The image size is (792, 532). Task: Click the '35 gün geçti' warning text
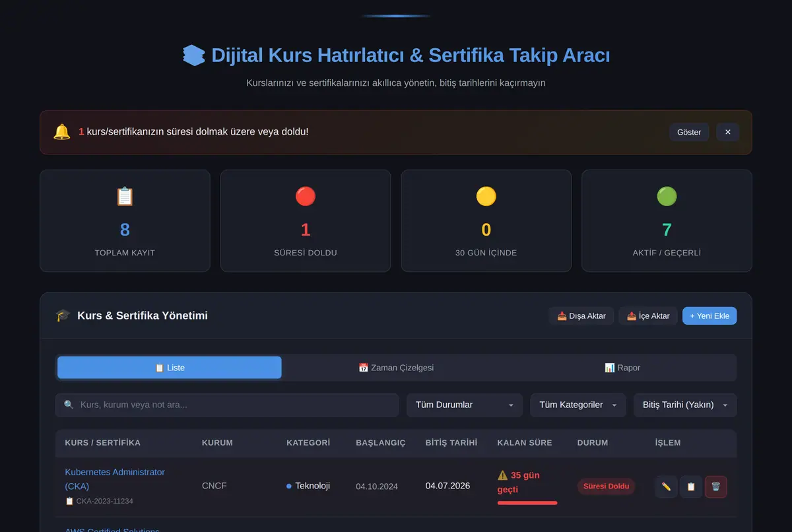click(x=519, y=482)
